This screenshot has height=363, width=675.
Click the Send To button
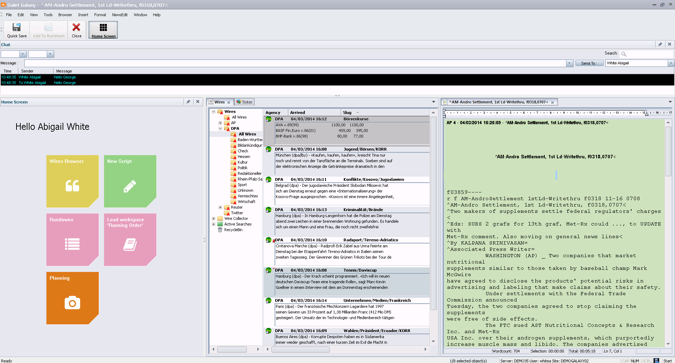pyautogui.click(x=589, y=63)
